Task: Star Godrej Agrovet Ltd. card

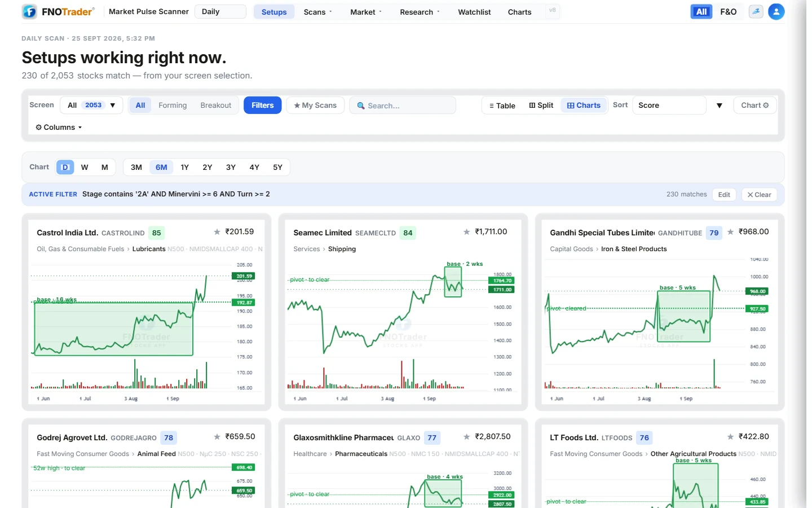Action: [x=217, y=437]
